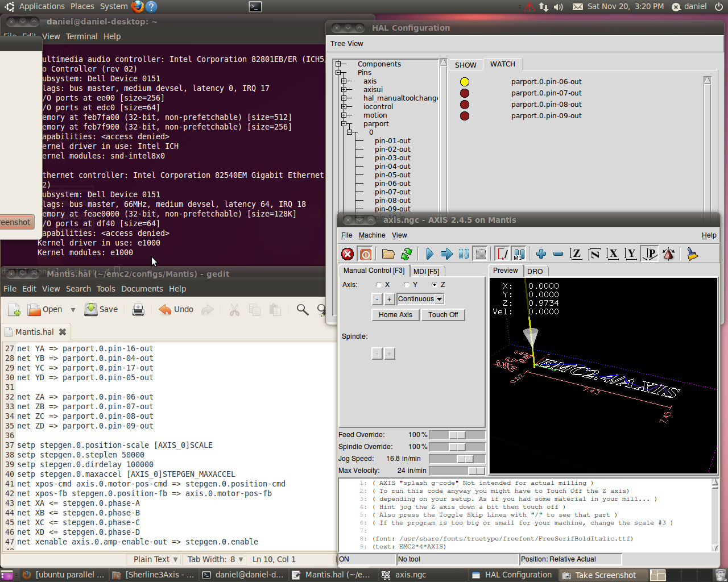Screen dimensions: 728x582
Task: Create new document in gedit toolbar
Action: point(14,310)
